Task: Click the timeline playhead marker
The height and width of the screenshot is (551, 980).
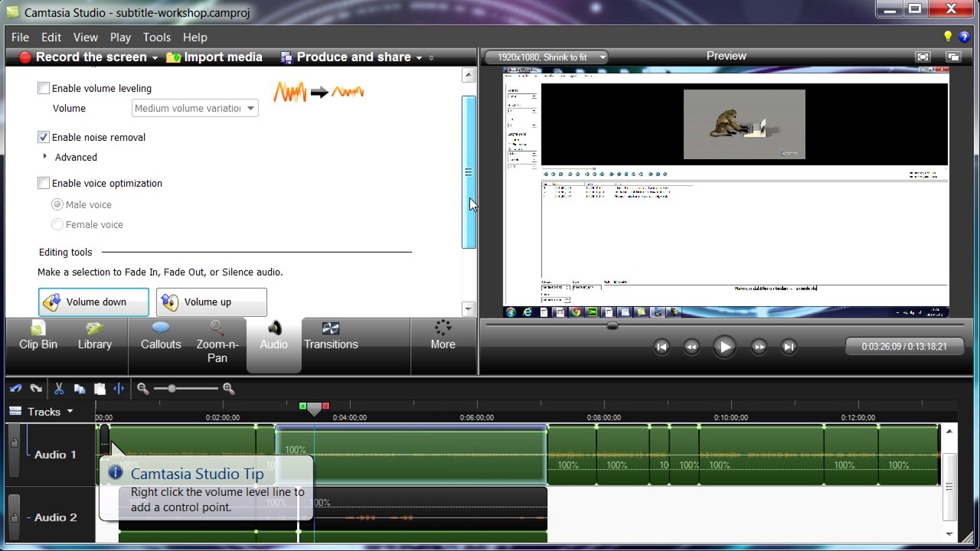Action: (x=314, y=409)
